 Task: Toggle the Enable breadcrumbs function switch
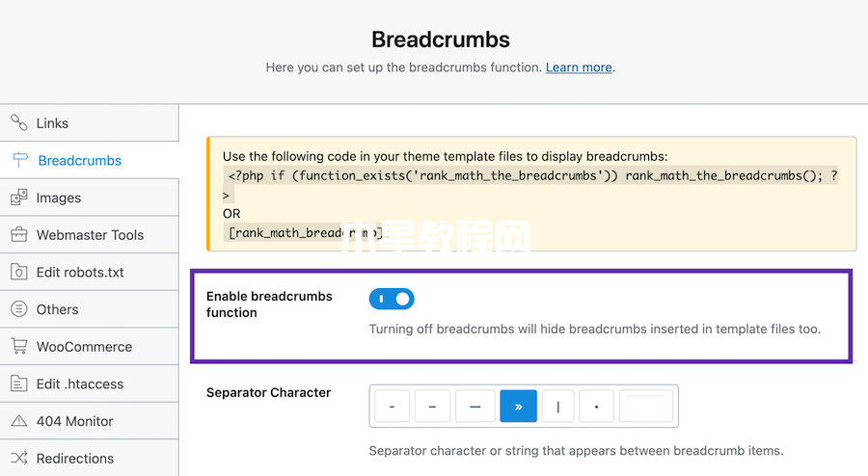click(392, 299)
